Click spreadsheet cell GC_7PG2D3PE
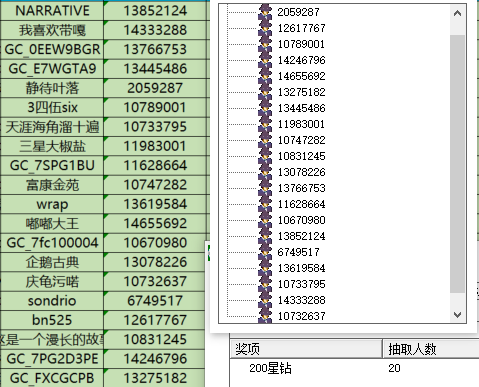Image resolution: width=479 pixels, height=387 pixels. 52,359
